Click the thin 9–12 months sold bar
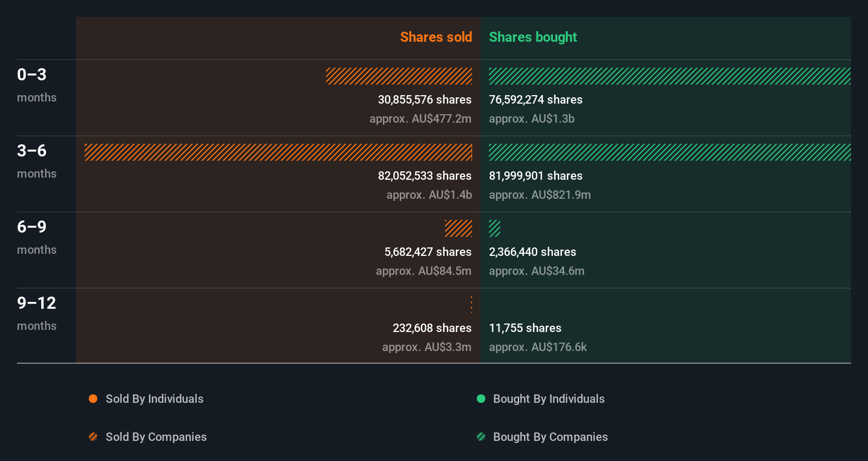Image resolution: width=868 pixels, height=461 pixels. click(x=472, y=305)
